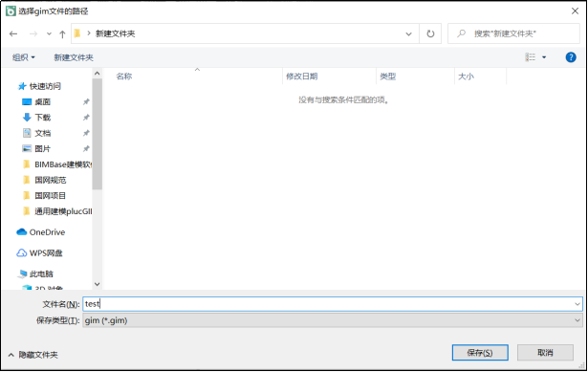Click the pin icon next to 文档

point(86,133)
